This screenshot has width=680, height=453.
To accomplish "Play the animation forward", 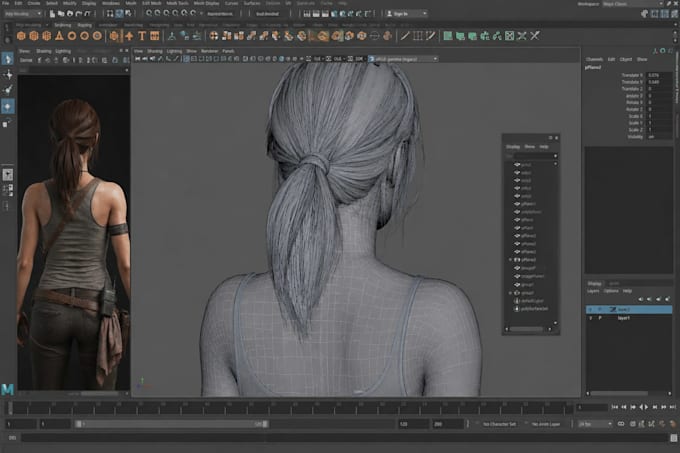I will (647, 407).
